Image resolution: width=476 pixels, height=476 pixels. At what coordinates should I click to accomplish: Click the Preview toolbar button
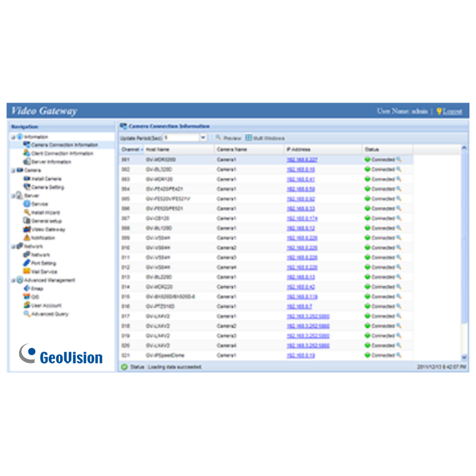228,138
